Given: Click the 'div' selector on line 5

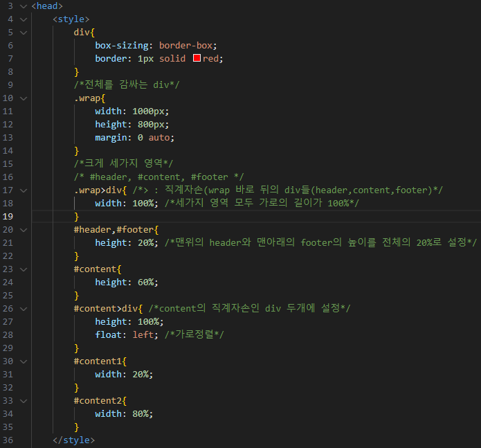Looking at the screenshot, I should point(82,33).
